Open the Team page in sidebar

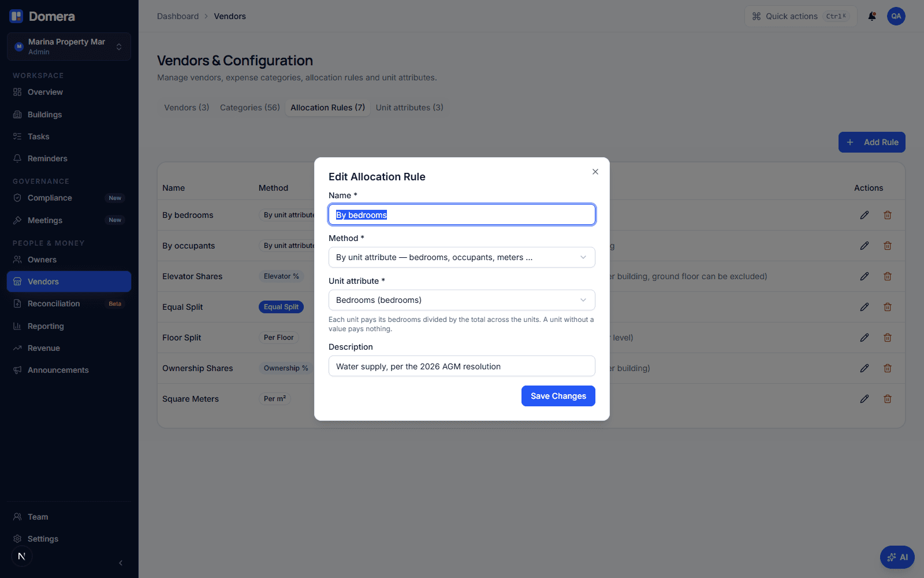tap(69, 517)
